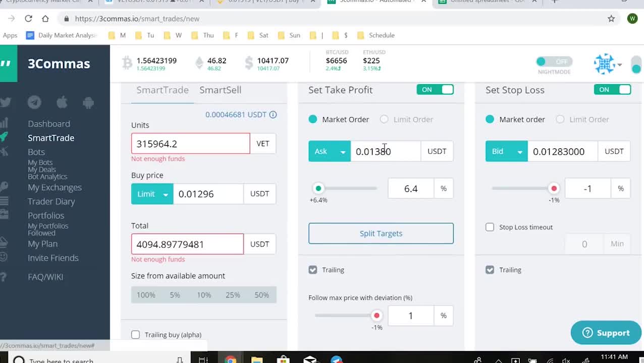
Task: Click the Support button
Action: [606, 333]
